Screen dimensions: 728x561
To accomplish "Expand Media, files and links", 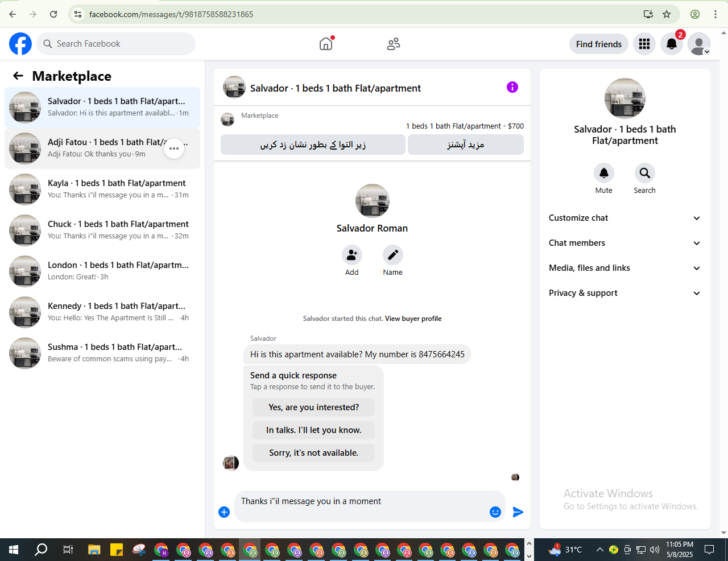I will [x=625, y=268].
